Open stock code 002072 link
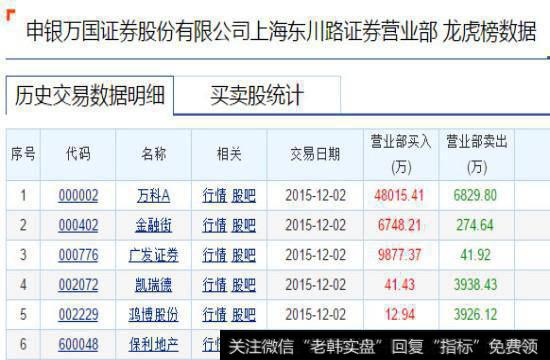550x360 pixels. [78, 285]
